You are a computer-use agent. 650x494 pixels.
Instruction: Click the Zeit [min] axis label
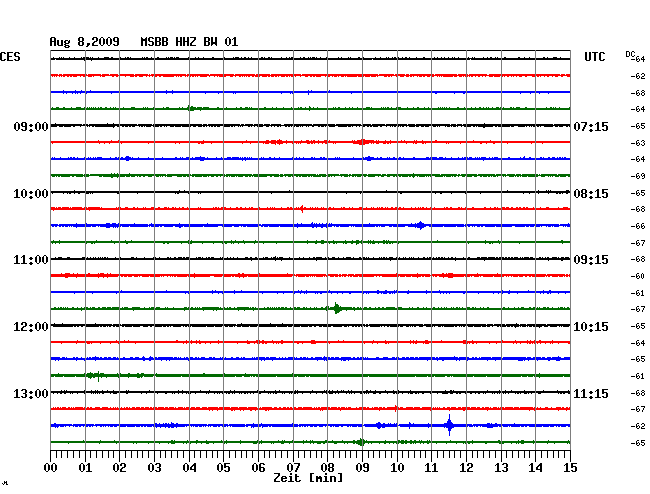tap(308, 478)
